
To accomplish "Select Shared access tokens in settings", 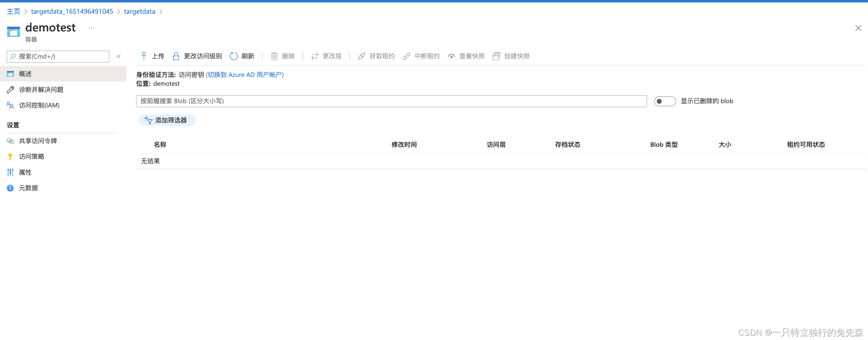I will coord(38,141).
